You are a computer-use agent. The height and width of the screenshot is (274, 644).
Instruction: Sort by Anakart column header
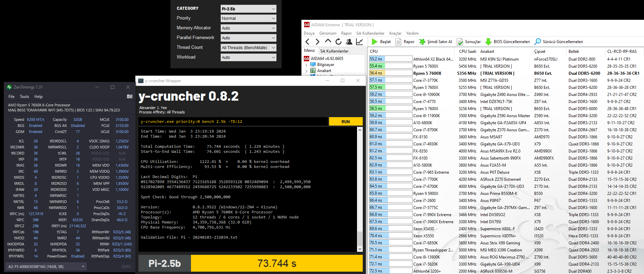click(505, 52)
